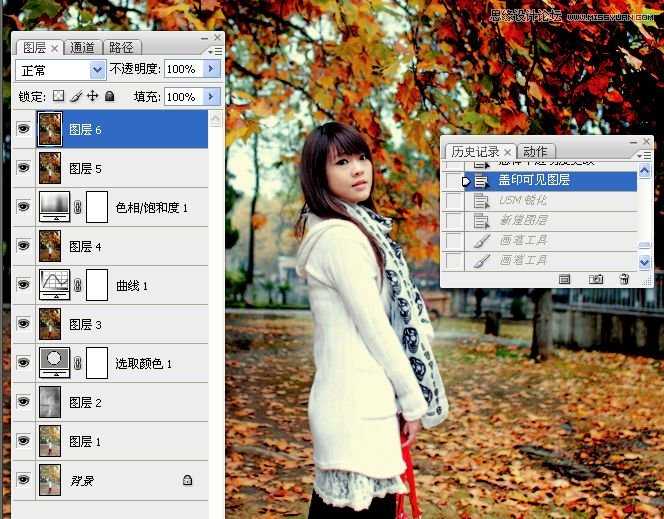Select the 新建图层 history state text
Viewport: 664px width, 519px height.
[x=523, y=220]
